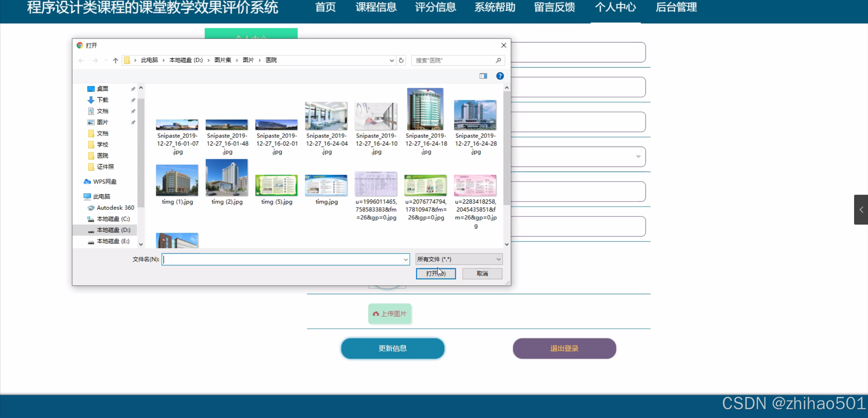Open 课程信息 navigation menu item
Viewport: 868px width, 418px height.
tap(376, 7)
